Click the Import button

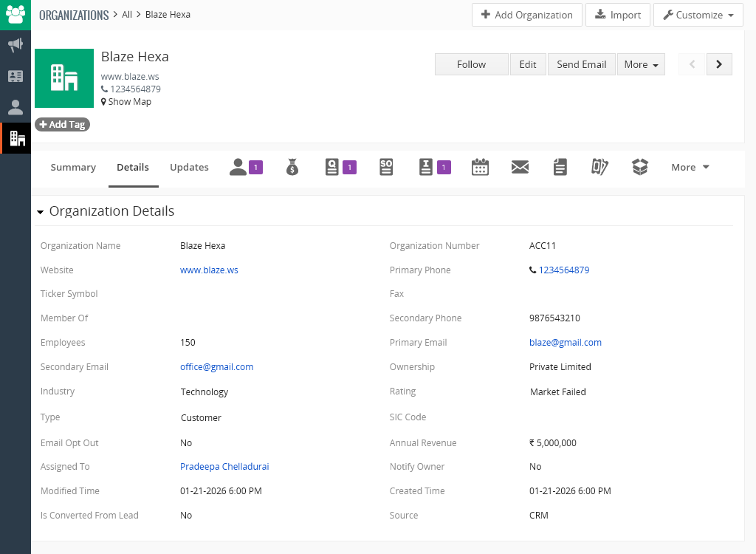[618, 15]
